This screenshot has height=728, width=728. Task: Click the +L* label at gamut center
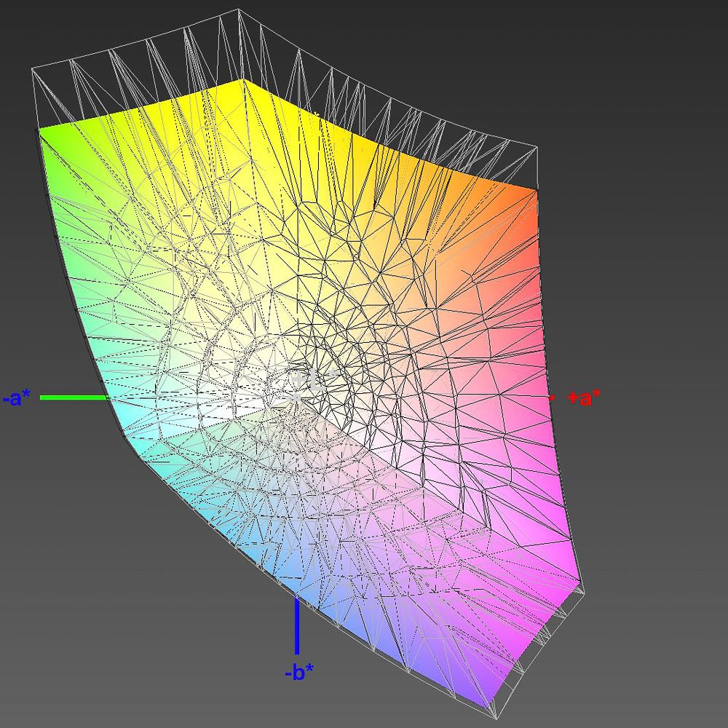pyautogui.click(x=313, y=379)
